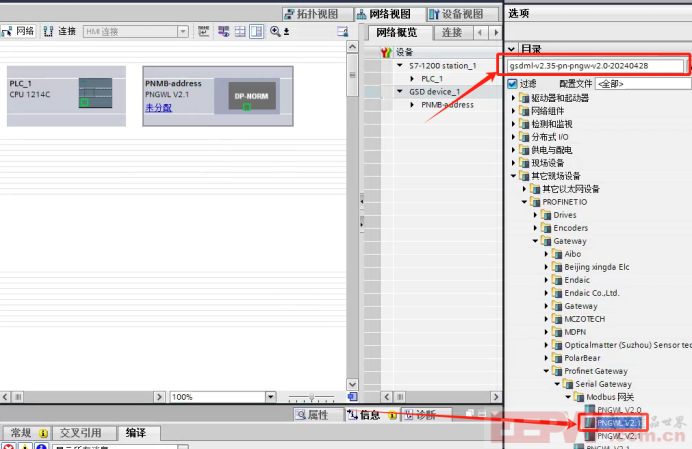Click overview navigation icon beside zoom slider
Screen dimensions: 692x449
coord(352,396)
